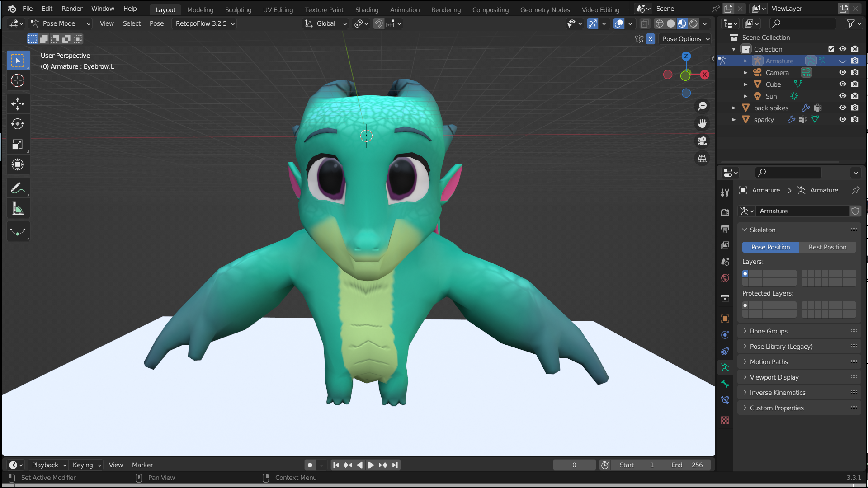Select the Scale tool
The height and width of the screenshot is (488, 868).
(18, 145)
